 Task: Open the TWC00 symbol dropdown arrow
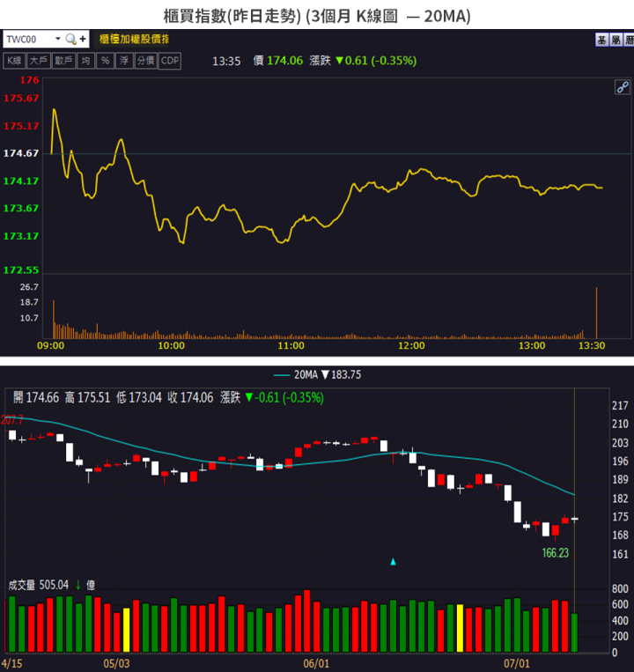coord(58,40)
